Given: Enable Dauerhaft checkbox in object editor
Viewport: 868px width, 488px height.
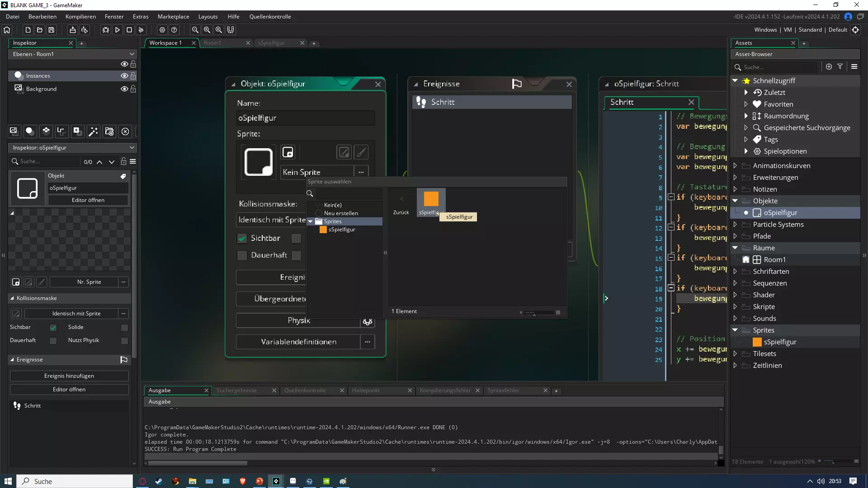Looking at the screenshot, I should pos(242,255).
